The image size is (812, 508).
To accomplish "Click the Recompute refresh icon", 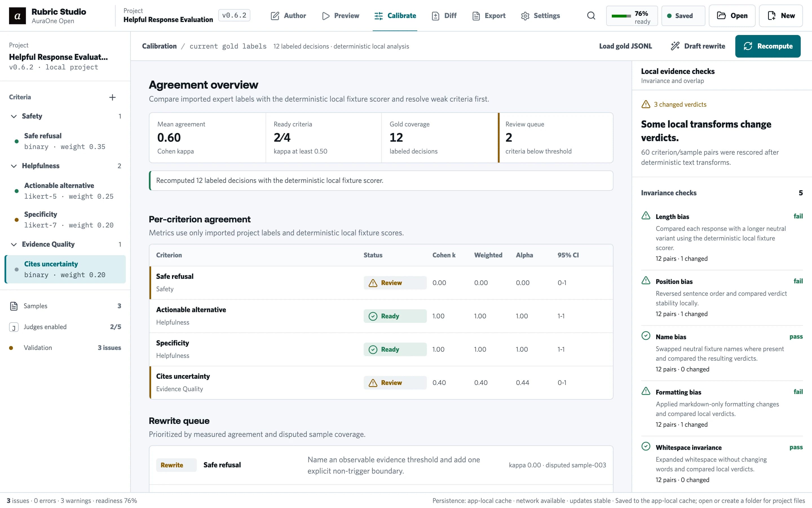I will click(748, 46).
